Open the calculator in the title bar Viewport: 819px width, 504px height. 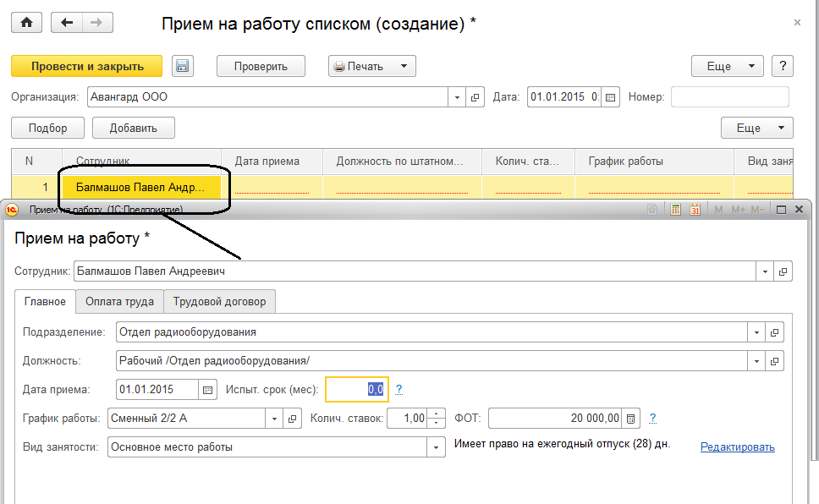pos(676,210)
